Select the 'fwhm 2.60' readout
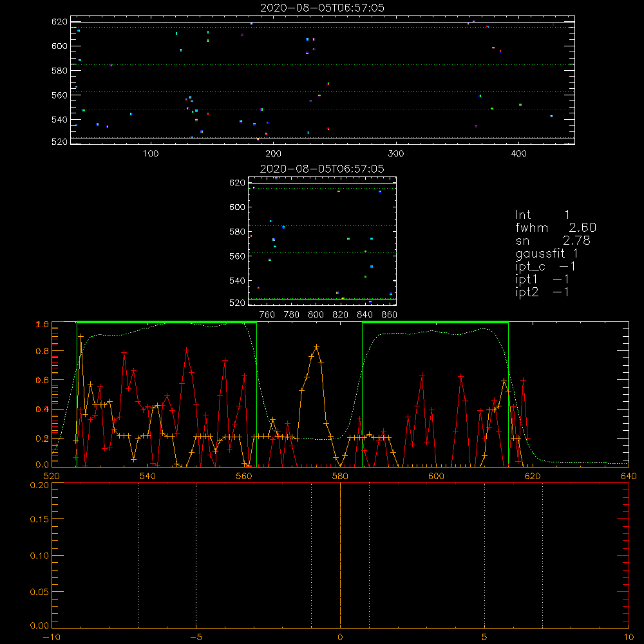The image size is (644, 644). 556,227
